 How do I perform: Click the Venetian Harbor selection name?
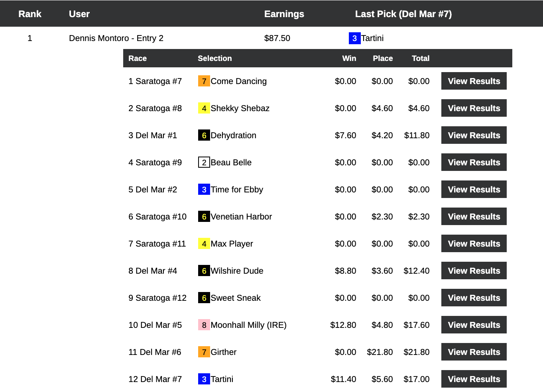(241, 217)
